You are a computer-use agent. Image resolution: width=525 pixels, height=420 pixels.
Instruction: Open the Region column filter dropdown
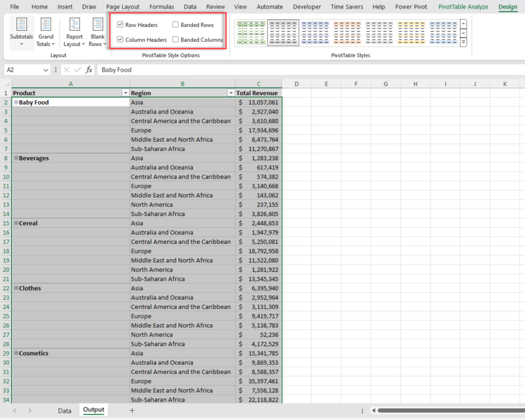point(231,93)
